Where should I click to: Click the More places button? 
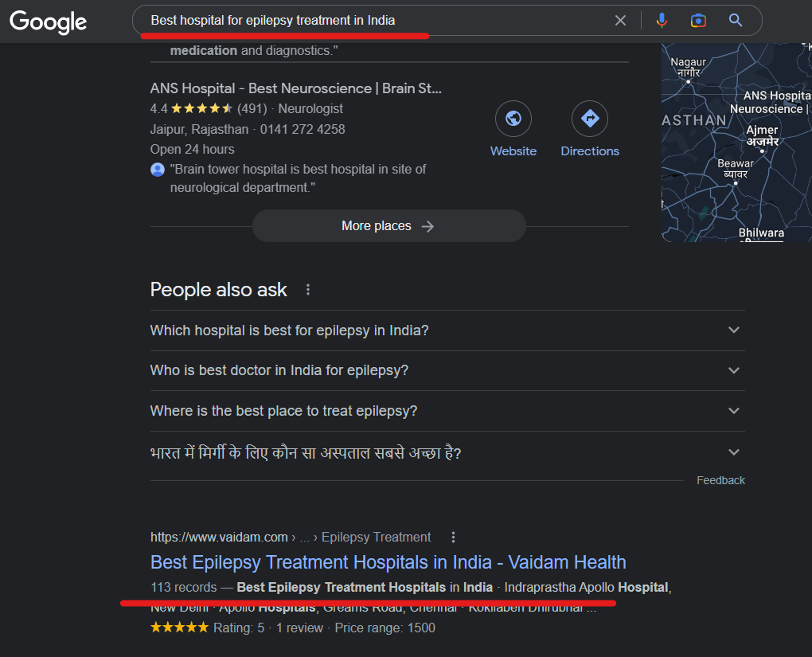[389, 226]
